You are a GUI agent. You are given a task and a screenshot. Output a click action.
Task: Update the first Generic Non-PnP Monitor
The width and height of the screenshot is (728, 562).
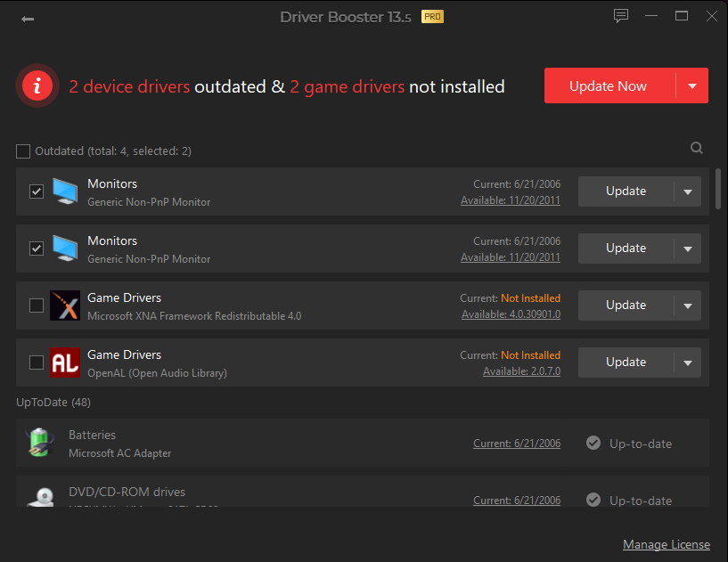tap(626, 191)
